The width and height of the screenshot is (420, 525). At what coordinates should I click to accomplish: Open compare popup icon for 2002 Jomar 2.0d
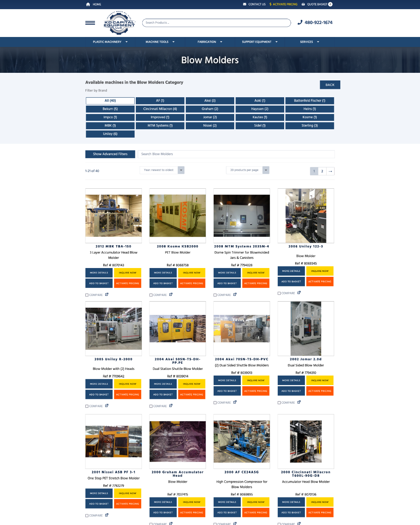(299, 402)
